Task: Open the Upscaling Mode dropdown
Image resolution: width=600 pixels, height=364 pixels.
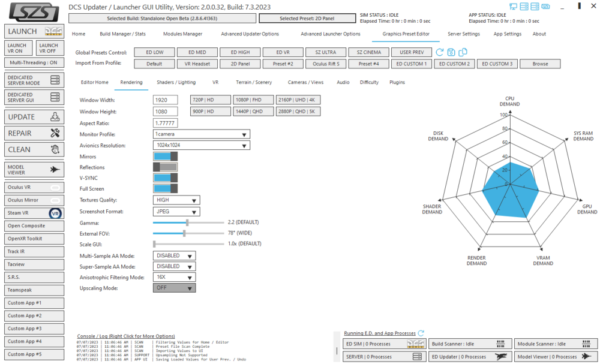Action: point(174,288)
